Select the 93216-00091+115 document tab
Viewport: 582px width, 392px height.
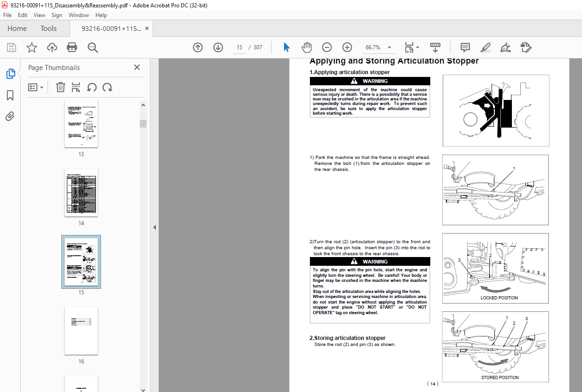pos(111,29)
